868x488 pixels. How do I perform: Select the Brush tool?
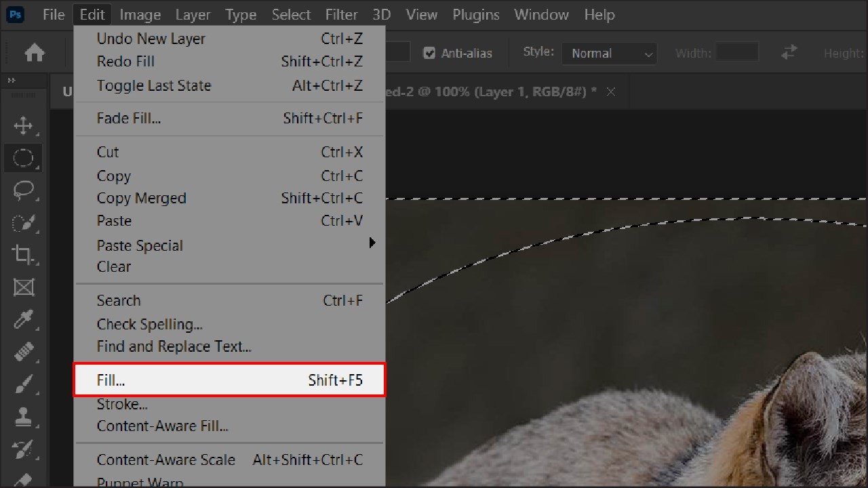pos(23,384)
